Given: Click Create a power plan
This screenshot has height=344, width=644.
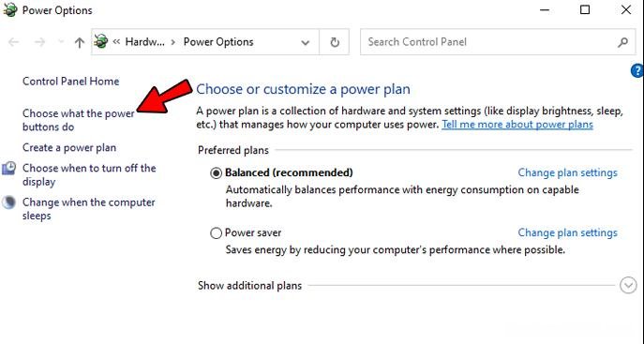Looking at the screenshot, I should (x=69, y=148).
